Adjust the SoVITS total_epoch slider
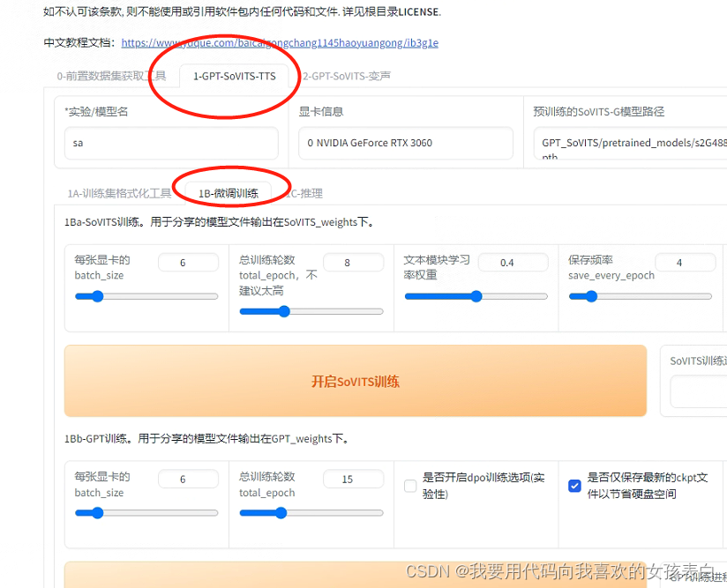The image size is (727, 588). (x=311, y=311)
